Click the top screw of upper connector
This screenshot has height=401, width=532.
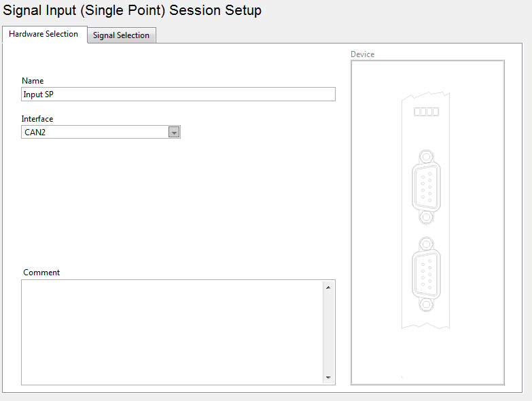click(426, 157)
